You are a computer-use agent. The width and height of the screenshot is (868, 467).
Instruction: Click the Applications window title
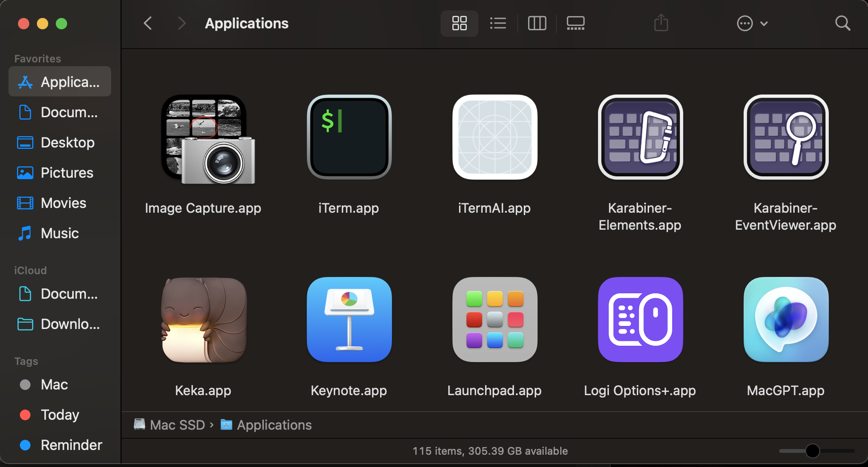pyautogui.click(x=247, y=23)
